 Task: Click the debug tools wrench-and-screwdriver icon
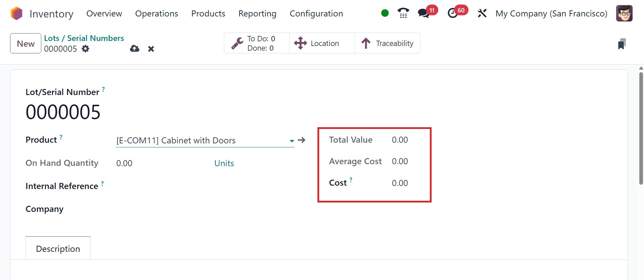pos(482,13)
